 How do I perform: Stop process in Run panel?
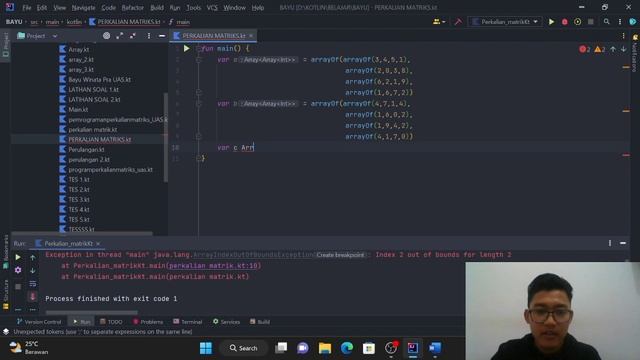coord(18,287)
